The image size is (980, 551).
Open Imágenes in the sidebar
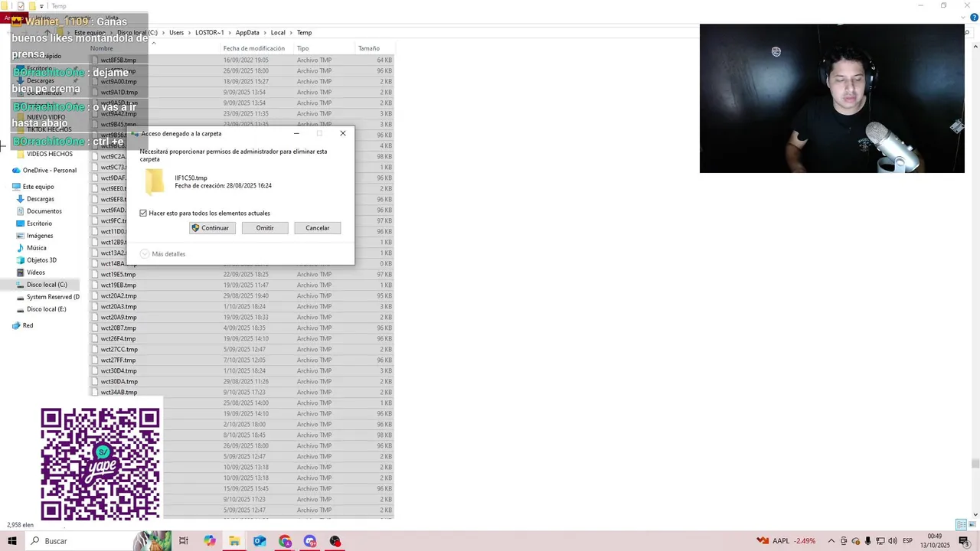coord(34,236)
